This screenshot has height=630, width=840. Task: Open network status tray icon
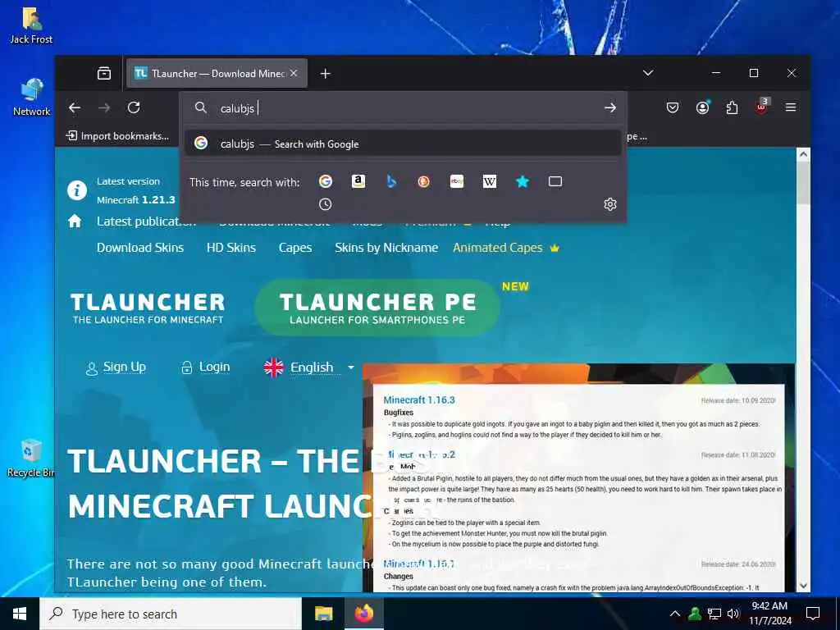coord(714,614)
